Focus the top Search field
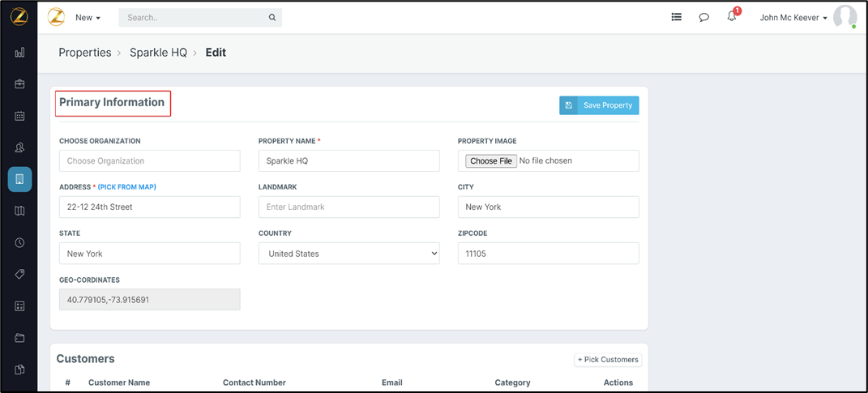The width and height of the screenshot is (868, 393). 200,18
